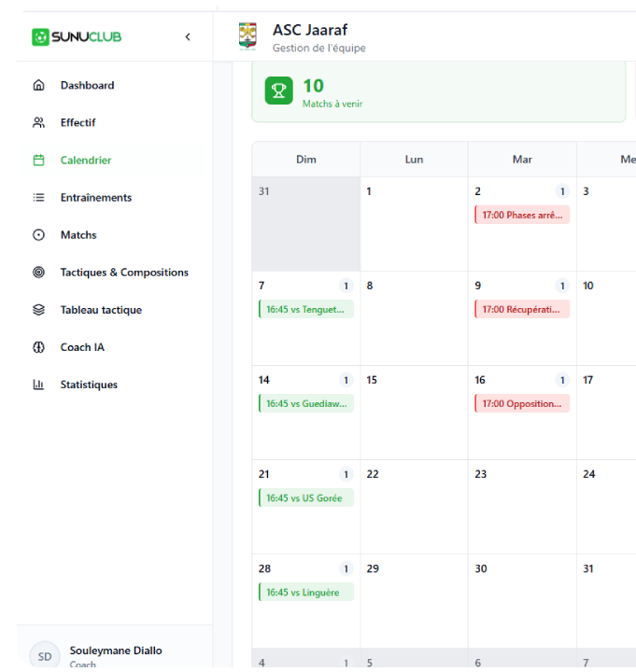Image resolution: width=636 pixels, height=672 pixels.
Task: Open the 17:00 Opposition training event
Action: [x=522, y=403]
